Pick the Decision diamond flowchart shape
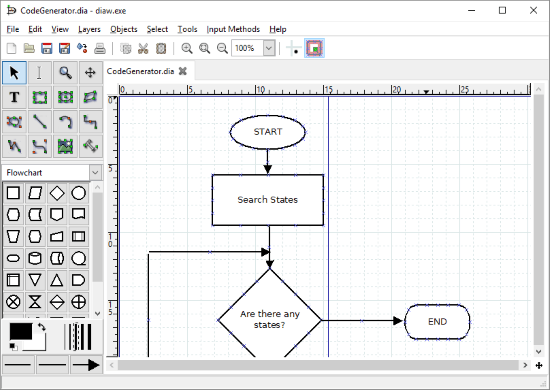 pyautogui.click(x=57, y=193)
